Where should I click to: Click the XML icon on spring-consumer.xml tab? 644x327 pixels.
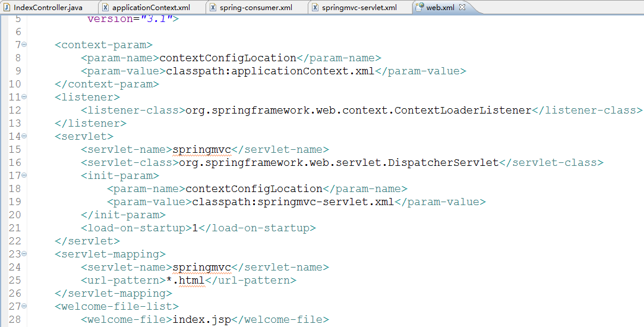click(x=213, y=7)
